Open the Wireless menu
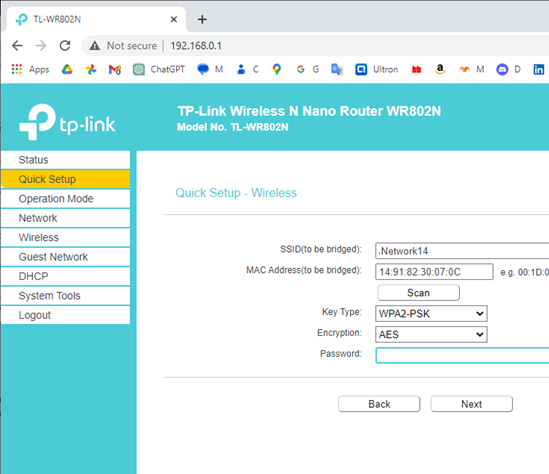The height and width of the screenshot is (474, 549). (x=65, y=237)
